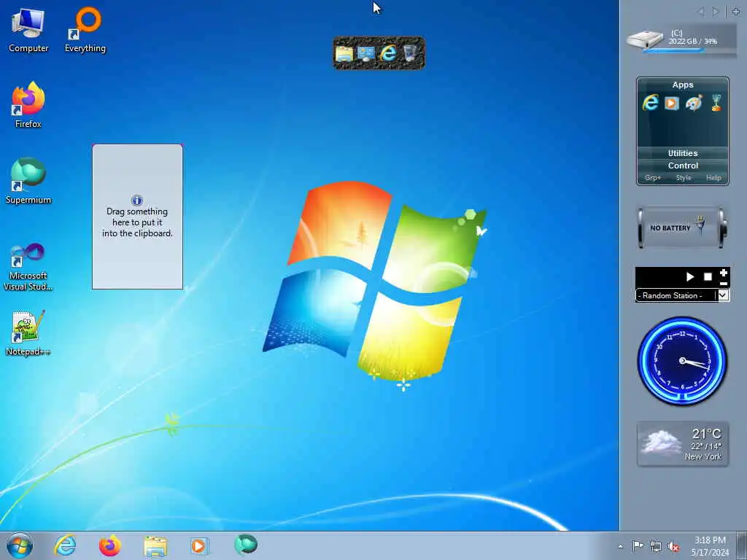Open Windows Media Player from the taskbar
The image size is (747, 560).
(x=198, y=545)
